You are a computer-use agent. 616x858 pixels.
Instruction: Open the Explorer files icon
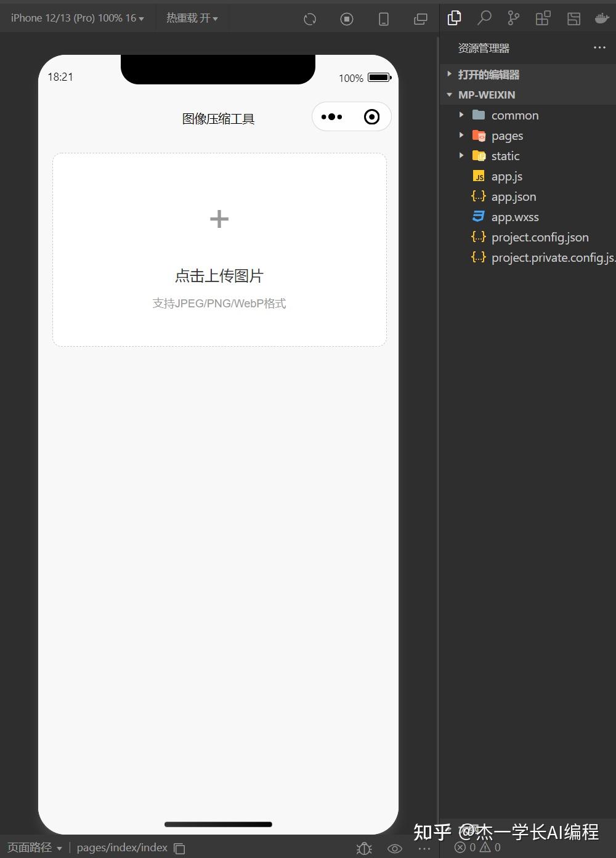(454, 18)
